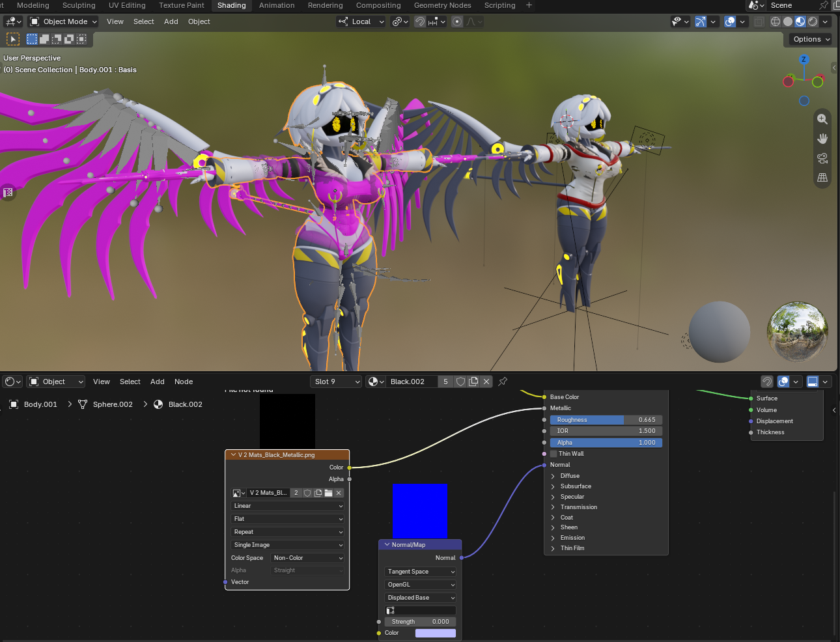Screen dimensions: 840x642
Task: Click the new material icon beside Black.002
Action: pos(473,382)
